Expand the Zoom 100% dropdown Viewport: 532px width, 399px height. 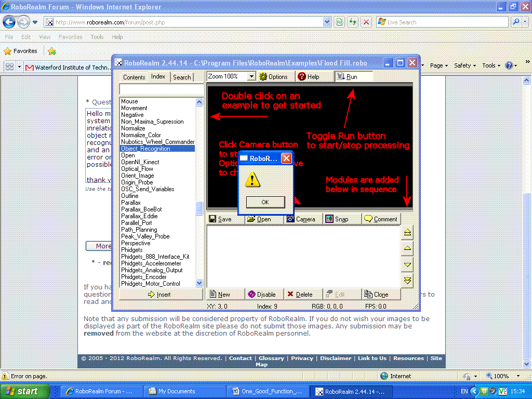[x=251, y=76]
